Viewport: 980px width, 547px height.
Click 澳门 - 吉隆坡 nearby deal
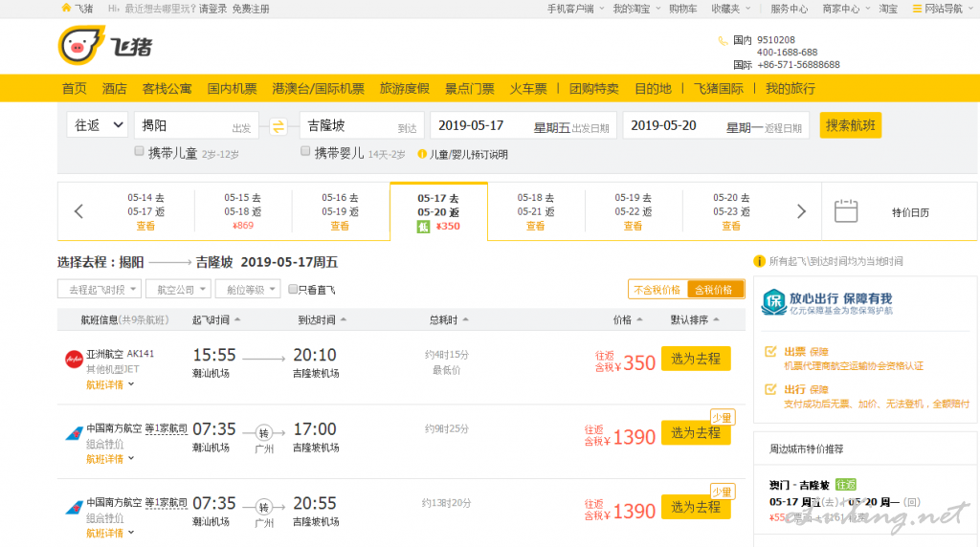coord(799,485)
